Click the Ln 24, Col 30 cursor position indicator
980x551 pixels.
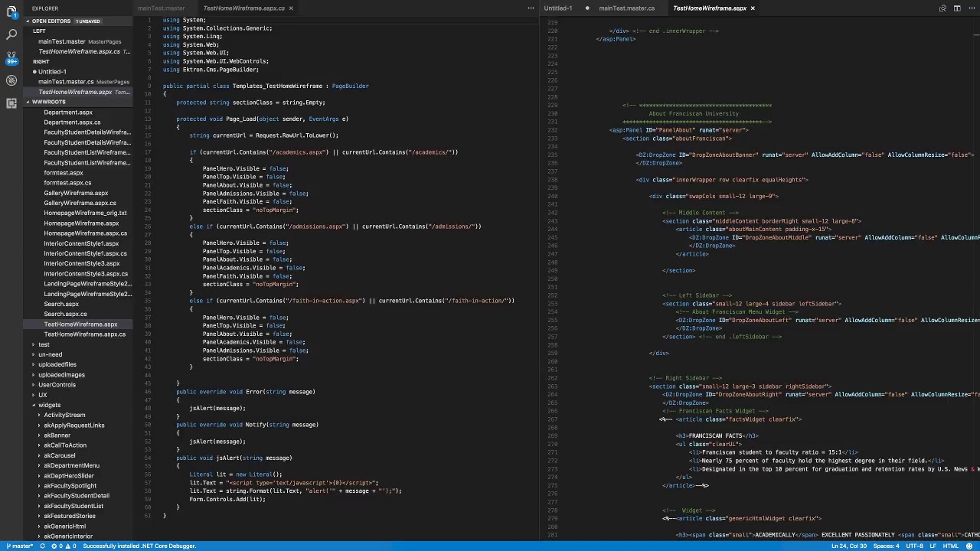point(849,546)
